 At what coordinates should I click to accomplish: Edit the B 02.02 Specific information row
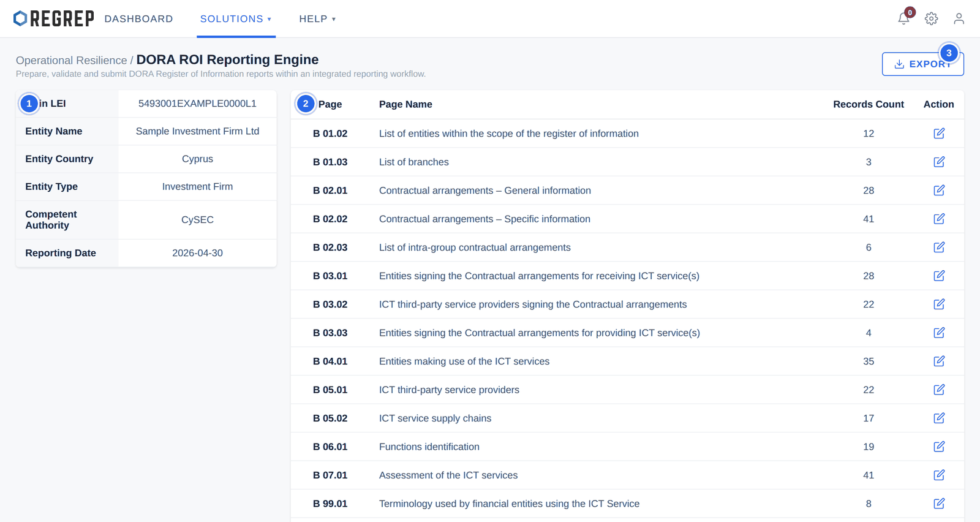pyautogui.click(x=939, y=219)
